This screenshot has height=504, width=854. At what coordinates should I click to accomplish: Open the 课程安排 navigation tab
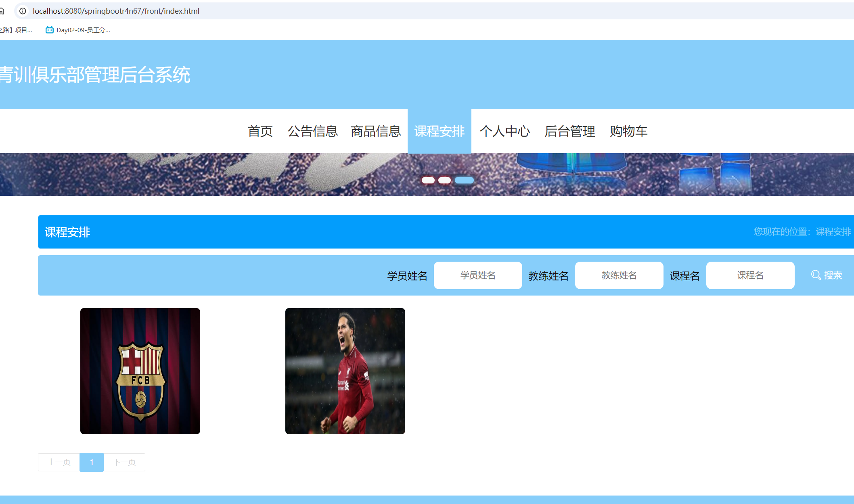[439, 131]
